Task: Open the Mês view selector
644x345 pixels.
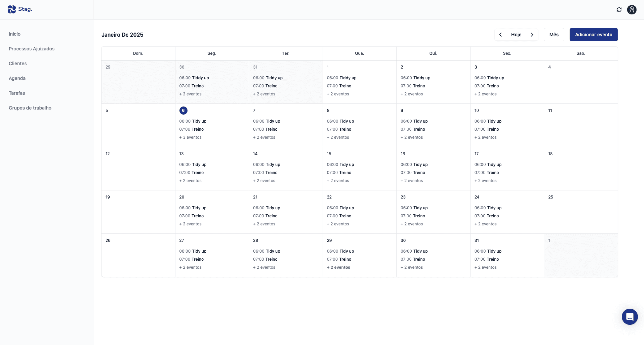Action: (554, 35)
